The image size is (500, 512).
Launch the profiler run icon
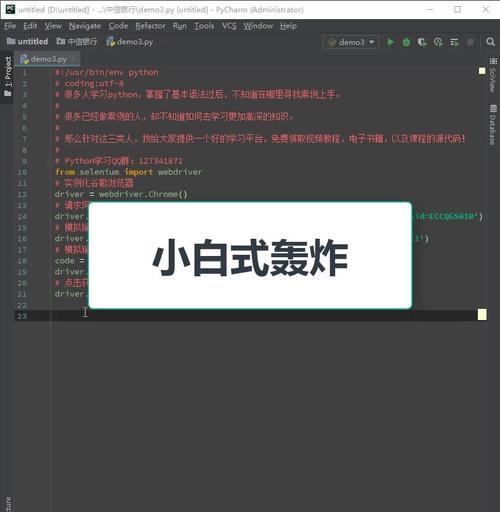pyautogui.click(x=438, y=42)
